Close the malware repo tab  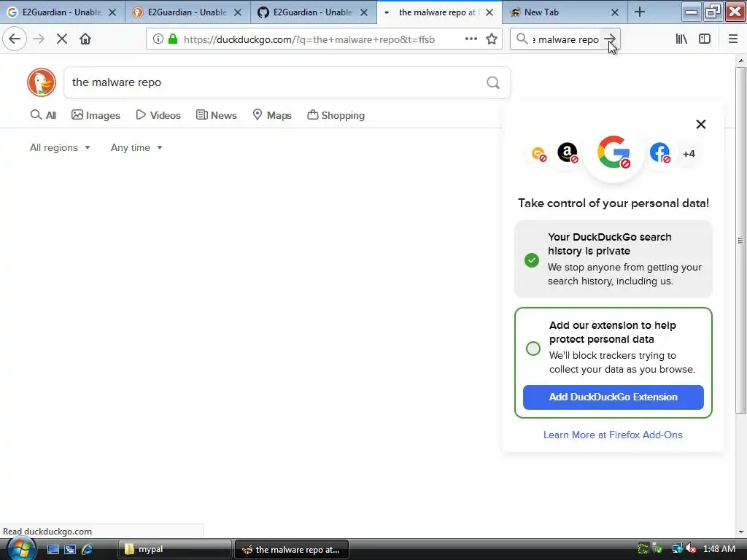[489, 12]
